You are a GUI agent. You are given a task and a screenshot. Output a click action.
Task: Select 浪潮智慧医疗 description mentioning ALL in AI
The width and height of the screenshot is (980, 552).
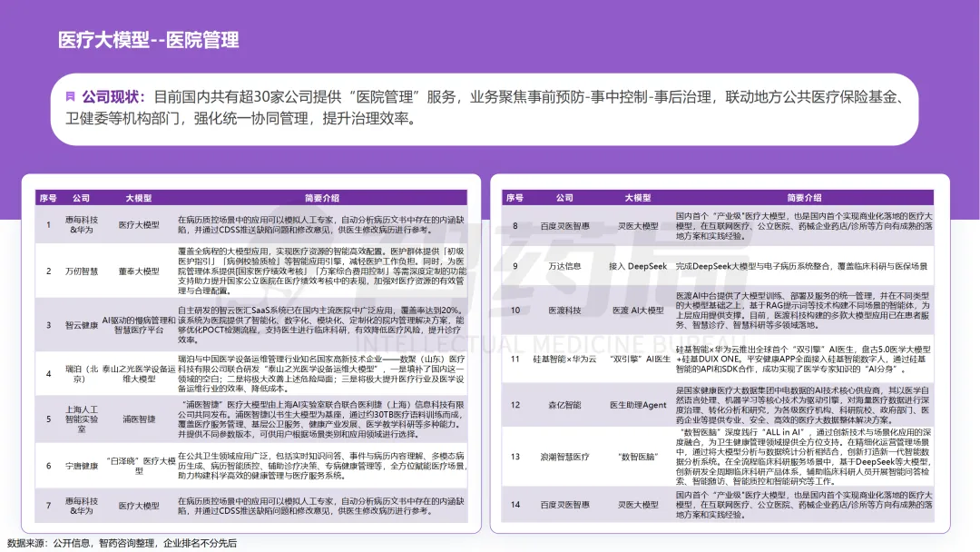[x=804, y=457]
